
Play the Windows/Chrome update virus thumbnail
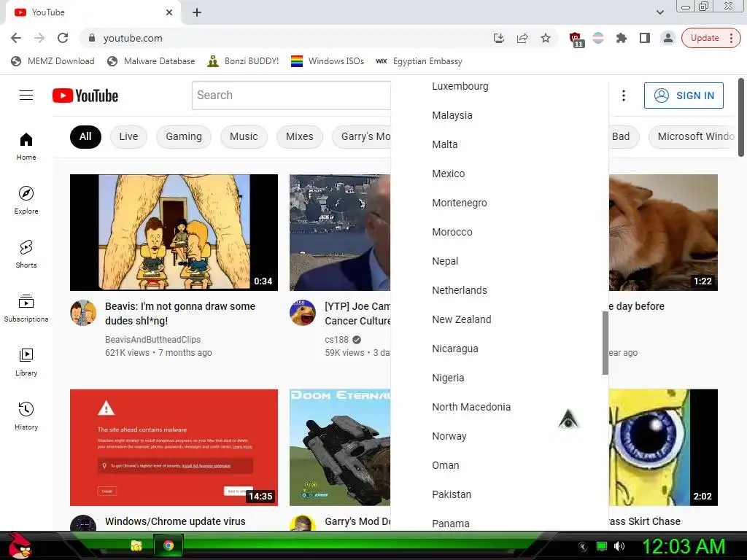click(x=174, y=448)
